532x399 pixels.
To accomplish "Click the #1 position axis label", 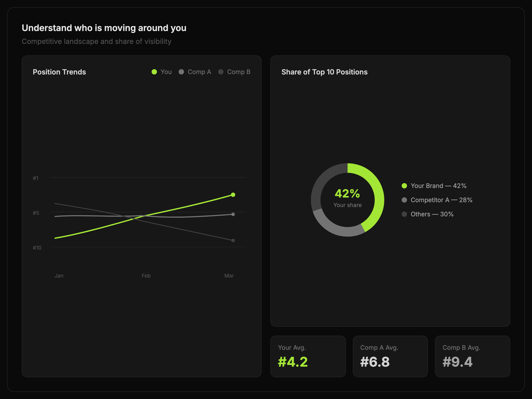I will click(x=36, y=178).
